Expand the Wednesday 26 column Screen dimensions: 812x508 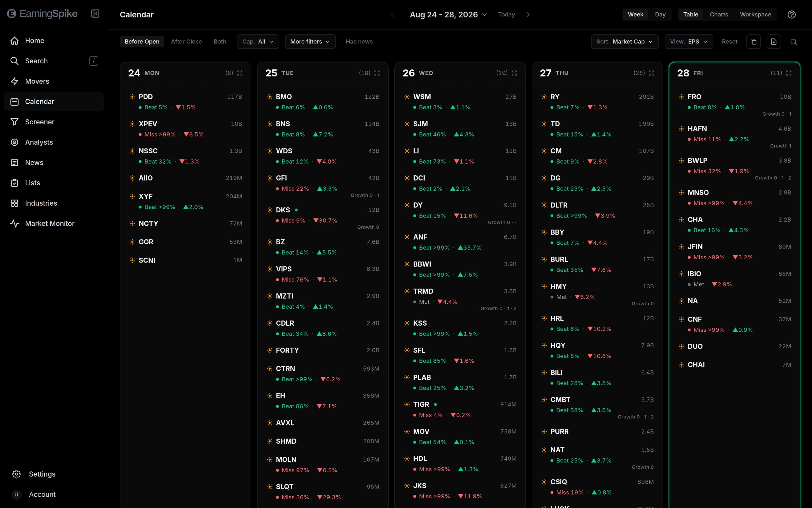(x=514, y=73)
